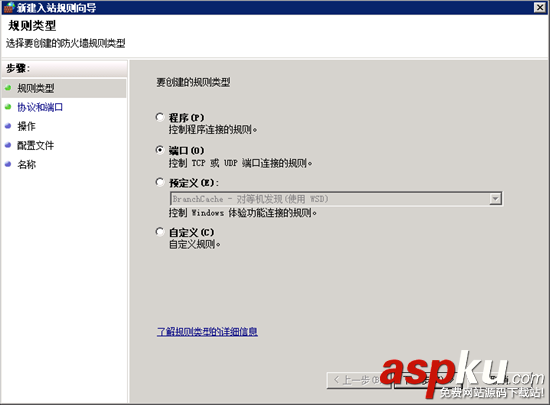Choose the 预定义(E) radio option
This screenshot has width=550, height=405.
160,182
